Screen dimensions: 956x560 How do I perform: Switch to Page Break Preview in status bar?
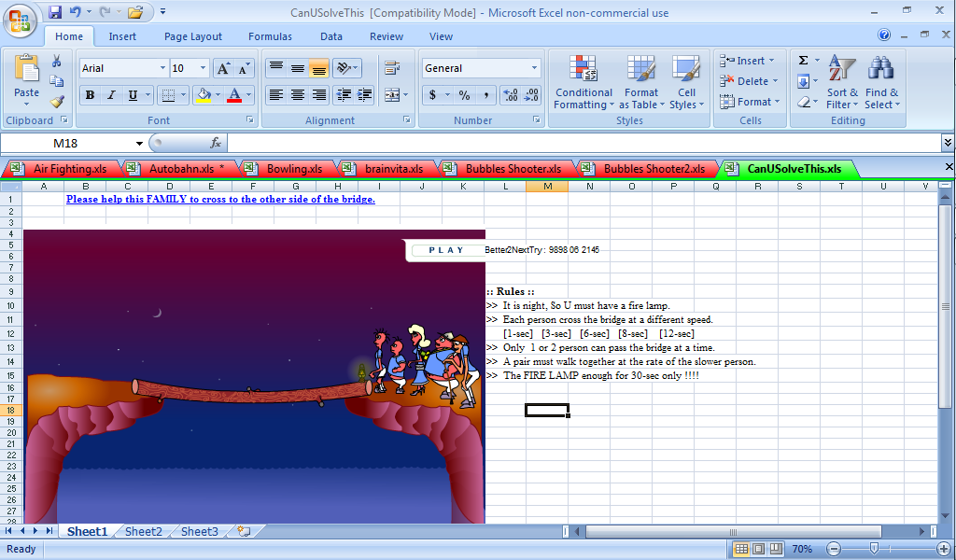click(x=776, y=549)
